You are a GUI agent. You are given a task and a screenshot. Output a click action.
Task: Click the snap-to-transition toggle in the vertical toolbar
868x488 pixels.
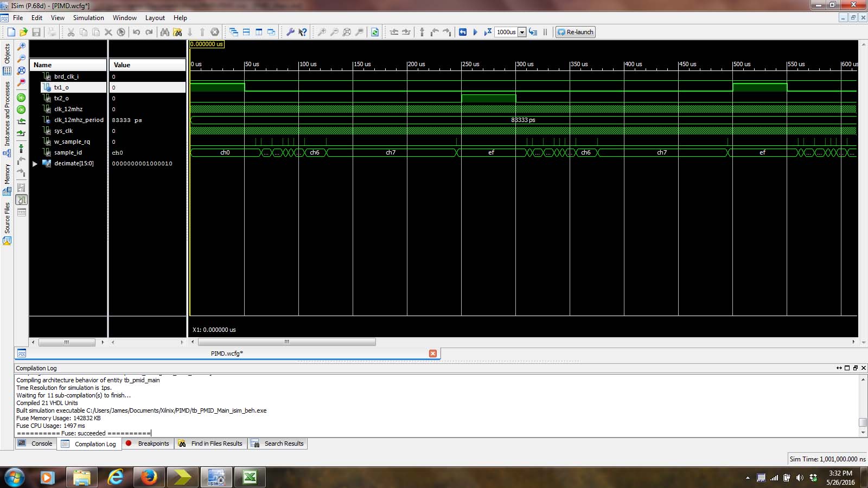point(21,200)
